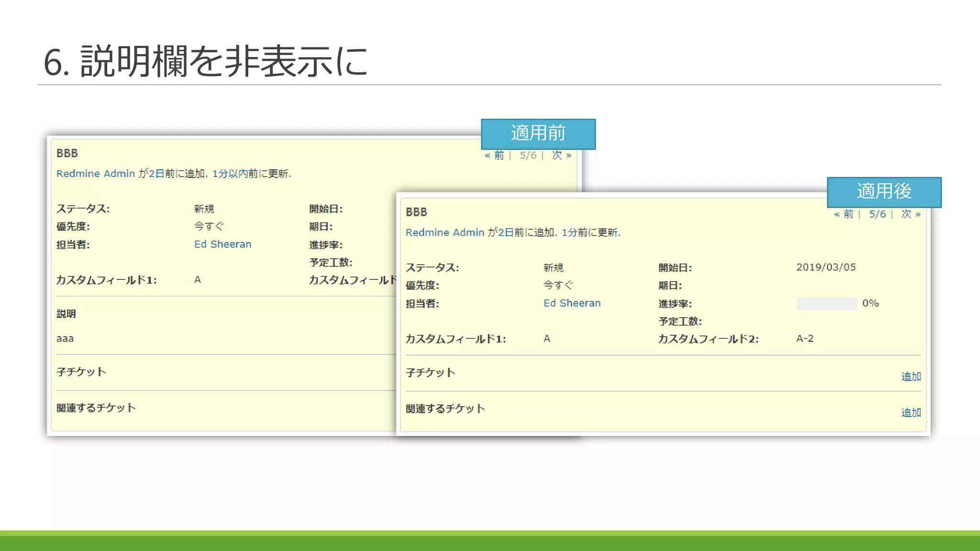Screen dimensions: 980x551
Task: Click 関連するチケット heading in 適用後 window
Action: (x=445, y=409)
